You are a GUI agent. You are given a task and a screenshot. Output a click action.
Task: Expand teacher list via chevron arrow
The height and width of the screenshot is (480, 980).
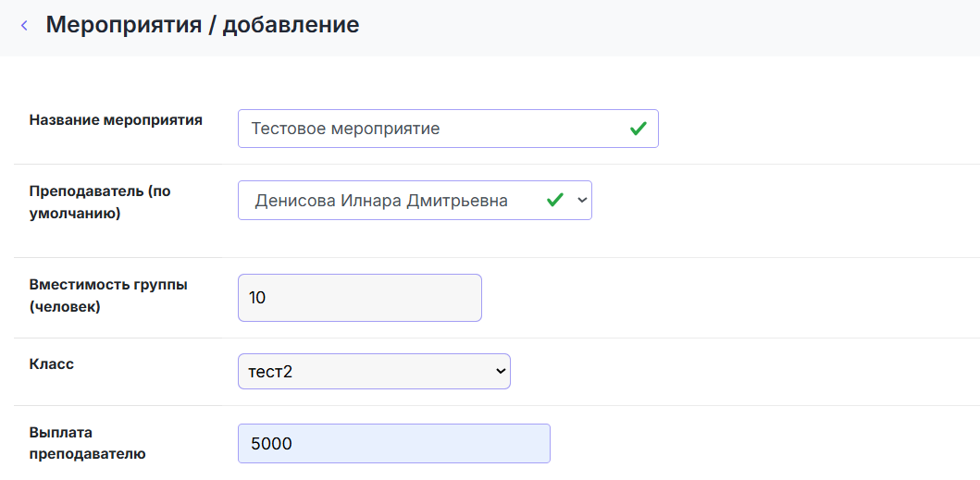coord(582,200)
